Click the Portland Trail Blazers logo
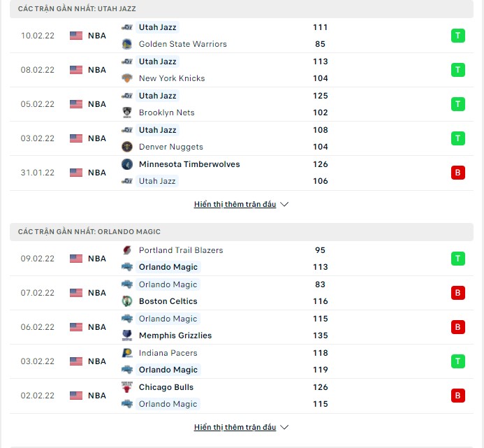484x448 pixels. click(127, 250)
